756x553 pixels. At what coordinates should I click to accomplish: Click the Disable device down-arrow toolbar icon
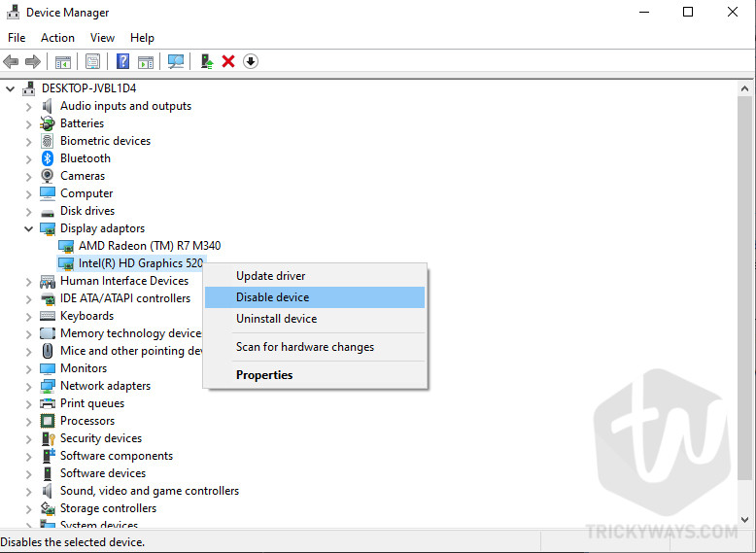tap(251, 61)
